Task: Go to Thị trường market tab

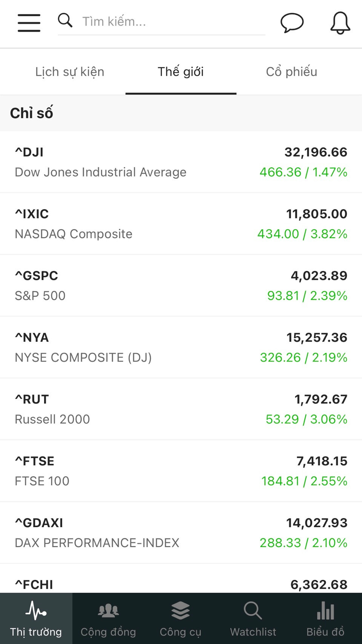Action: 36,618
